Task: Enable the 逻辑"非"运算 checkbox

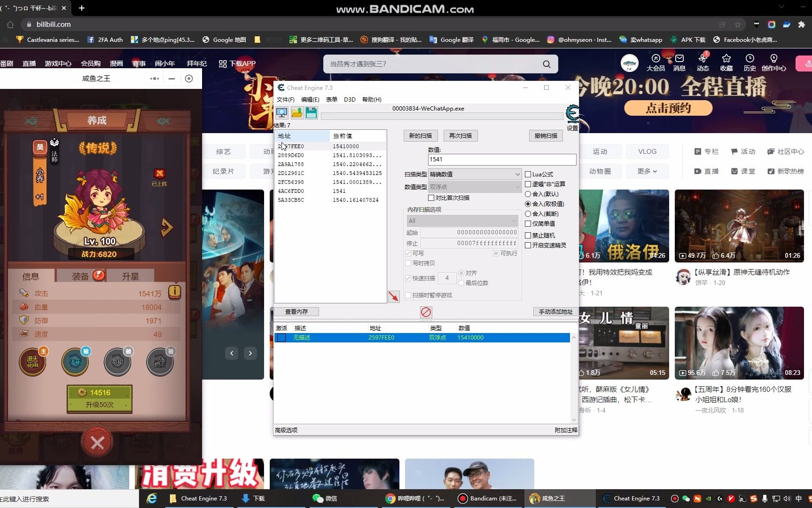Action: pos(528,184)
